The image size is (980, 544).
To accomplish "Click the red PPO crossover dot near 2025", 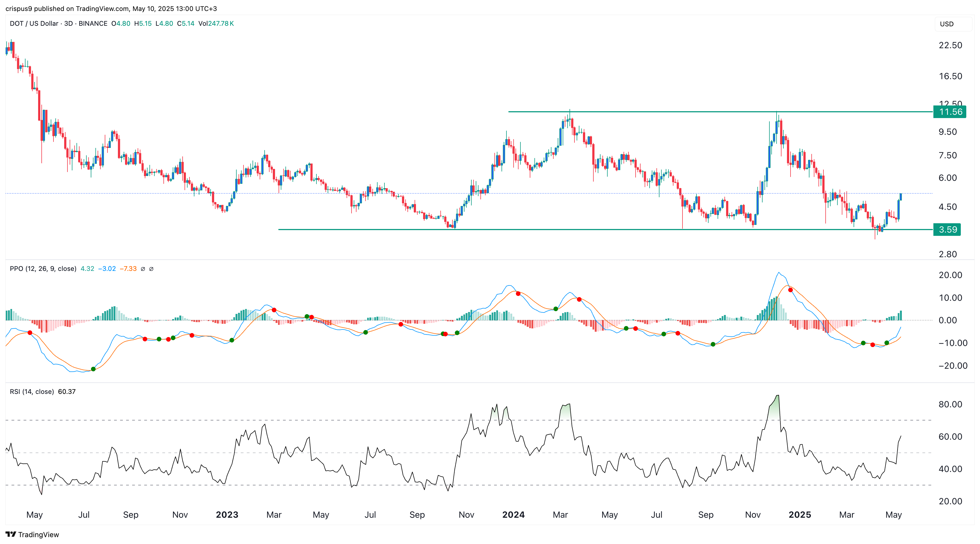I will pyautogui.click(x=791, y=290).
